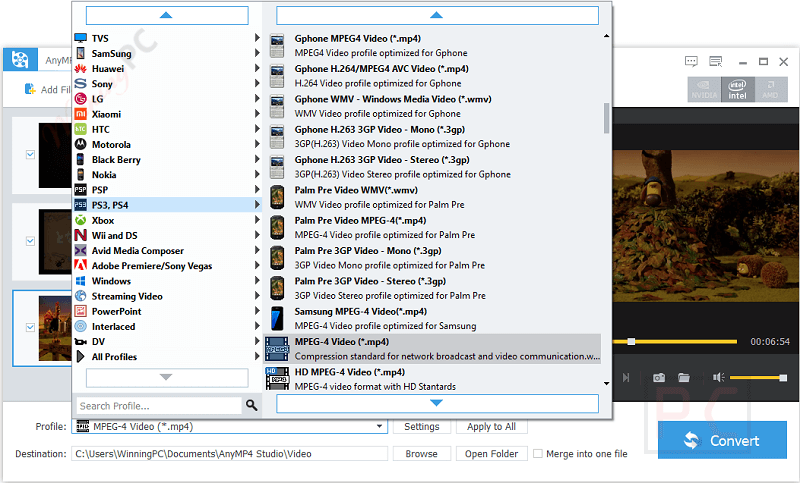Click the feedback chat bubble icon
The width and height of the screenshot is (800, 483).
[691, 62]
